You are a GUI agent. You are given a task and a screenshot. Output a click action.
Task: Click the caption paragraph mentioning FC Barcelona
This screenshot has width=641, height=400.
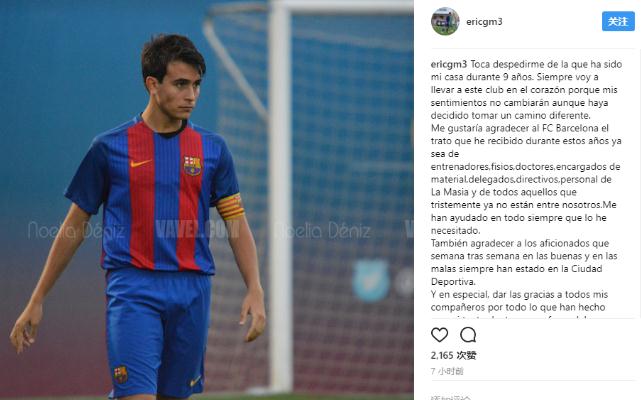526,179
